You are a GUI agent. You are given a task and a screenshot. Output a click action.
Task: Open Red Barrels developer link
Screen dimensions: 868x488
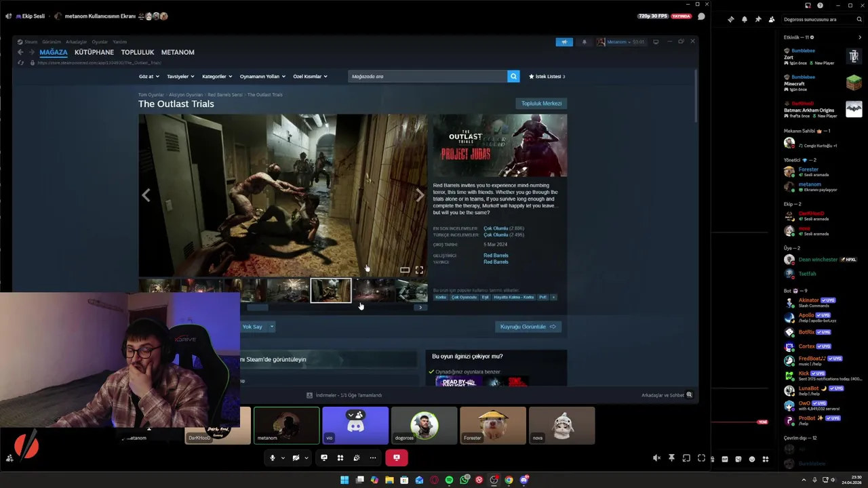pyautogui.click(x=496, y=256)
